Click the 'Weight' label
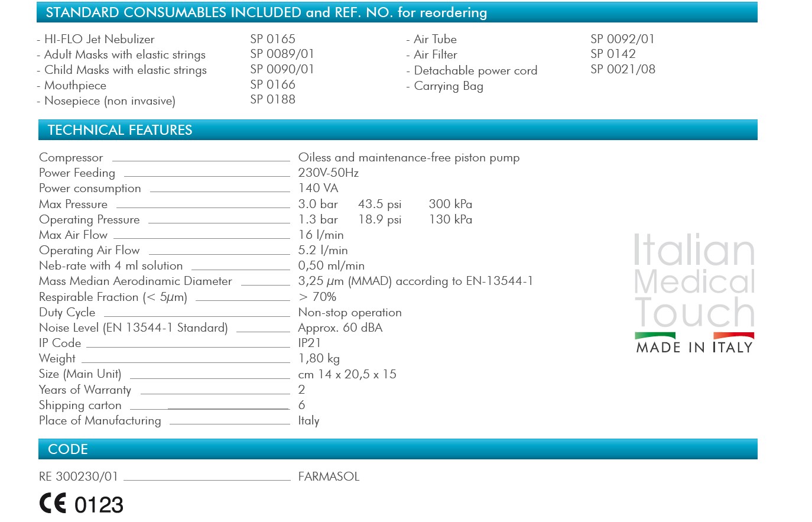 (57, 359)
